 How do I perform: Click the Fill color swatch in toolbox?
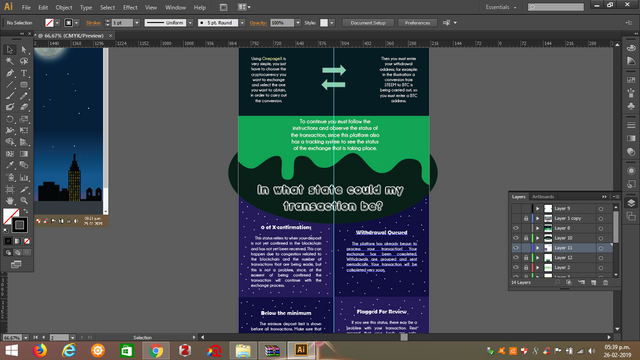11,216
